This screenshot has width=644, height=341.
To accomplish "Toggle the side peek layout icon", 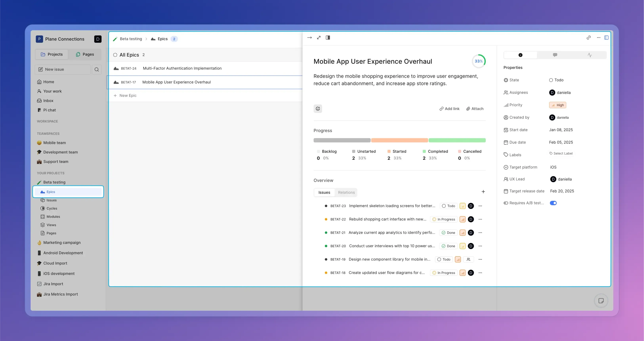I will pyautogui.click(x=328, y=37).
